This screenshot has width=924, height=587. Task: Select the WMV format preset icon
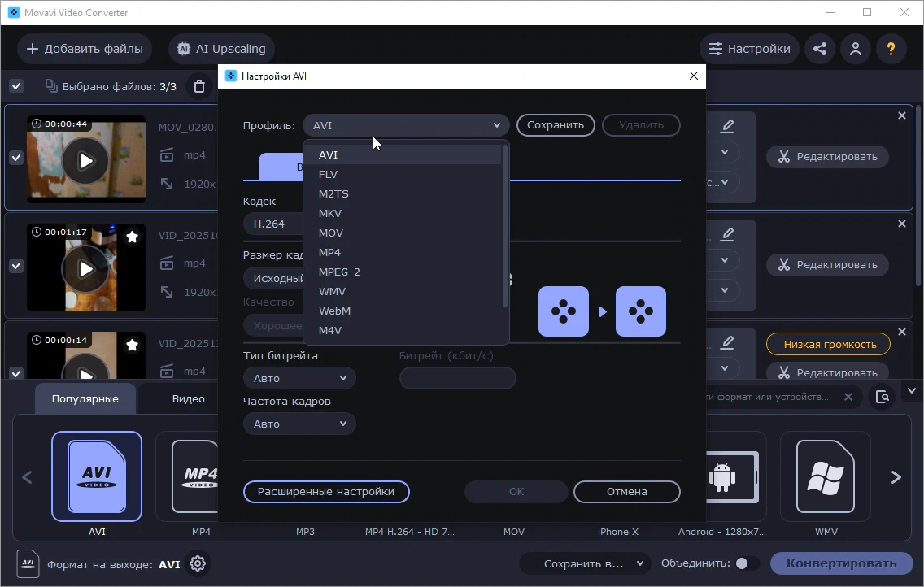pyautogui.click(x=825, y=476)
